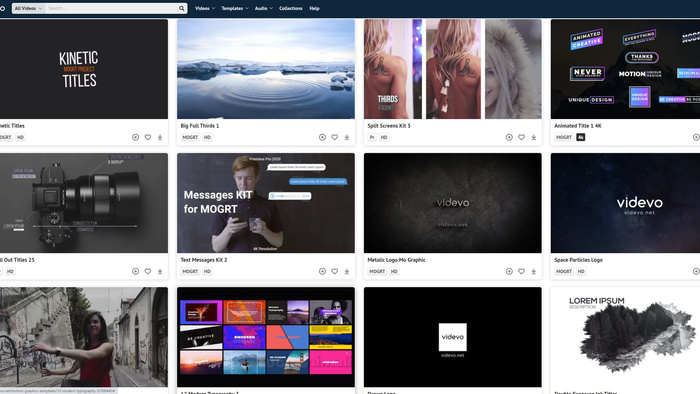Add Split Screens Kit 3 to collection
This screenshot has height=394, width=700.
[x=509, y=137]
